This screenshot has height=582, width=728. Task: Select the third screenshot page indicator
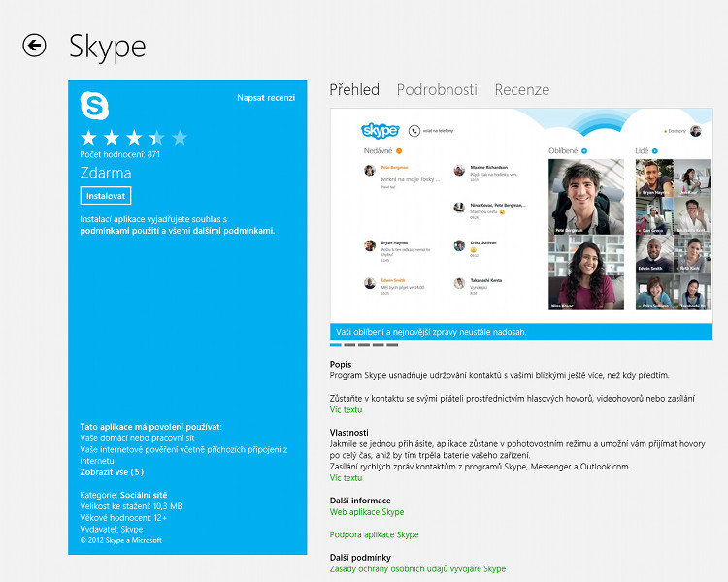[x=364, y=345]
